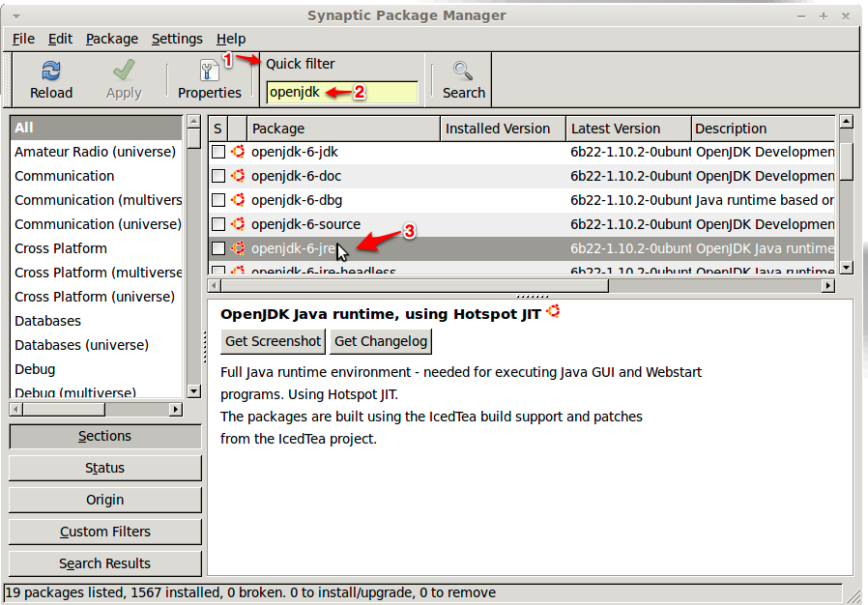Select the All category
This screenshot has width=868, height=605.
tap(96, 128)
